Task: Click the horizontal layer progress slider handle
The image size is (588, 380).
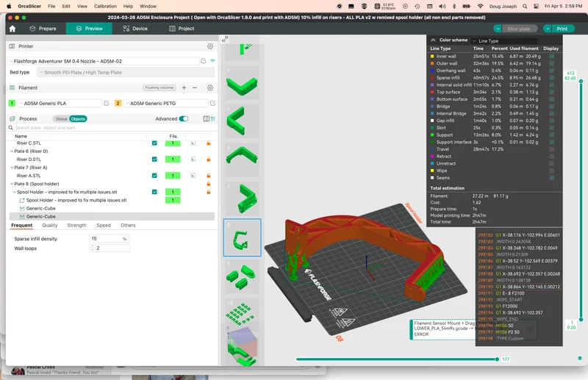Action: [x=498, y=359]
